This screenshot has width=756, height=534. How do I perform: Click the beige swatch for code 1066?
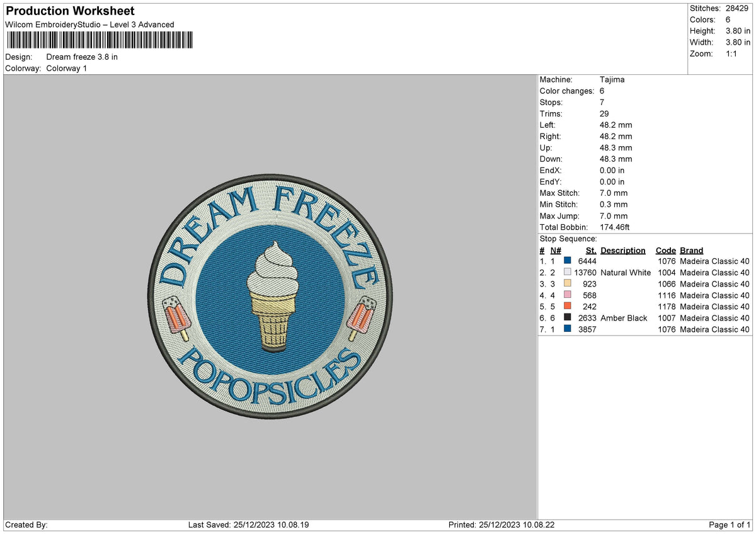coord(568,283)
